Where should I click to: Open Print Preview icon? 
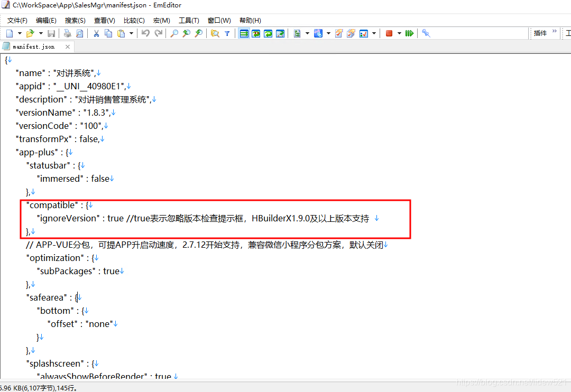coord(79,33)
